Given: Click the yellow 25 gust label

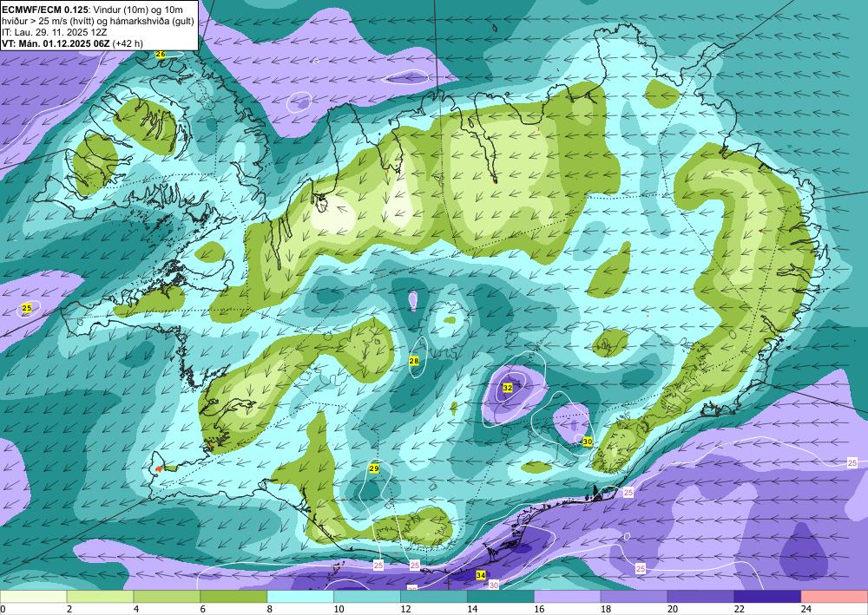Looking at the screenshot, I should (27, 307).
